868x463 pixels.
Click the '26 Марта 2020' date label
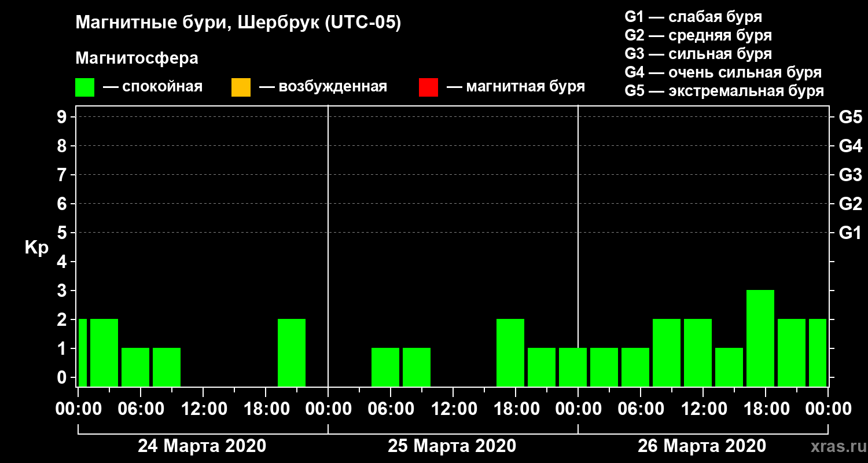pyautogui.click(x=702, y=446)
